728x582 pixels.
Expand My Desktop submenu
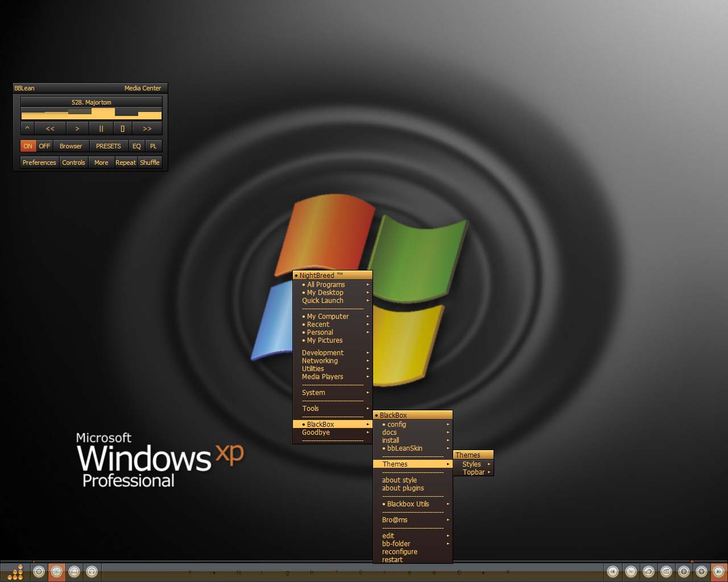333,293
